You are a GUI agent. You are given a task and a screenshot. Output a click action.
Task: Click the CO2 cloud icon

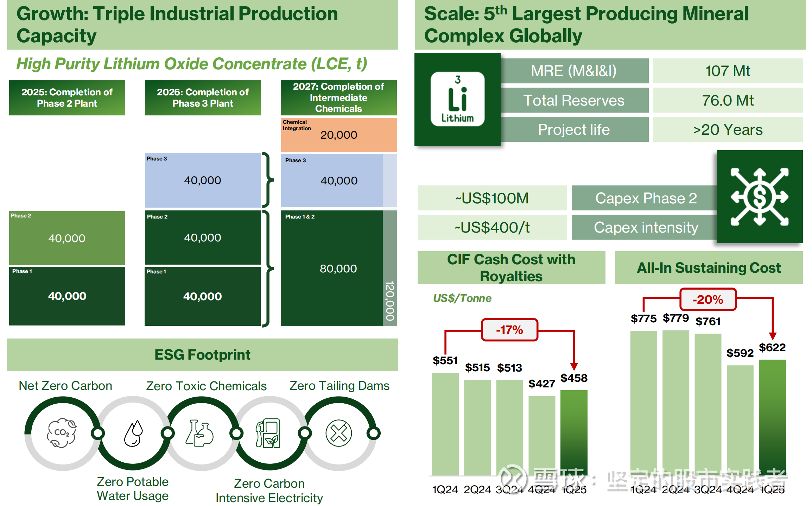[62, 433]
